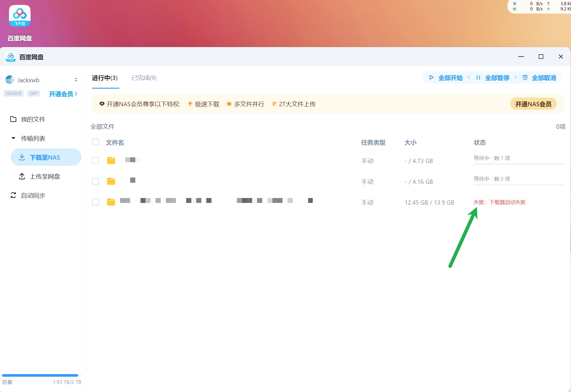Sort by the 状态 column header
This screenshot has width=571, height=392.
[x=480, y=142]
